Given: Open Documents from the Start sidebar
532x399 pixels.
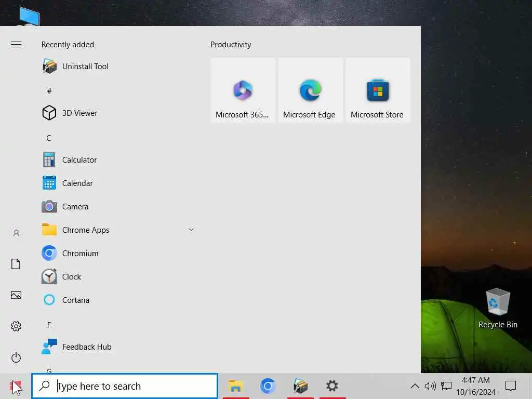Looking at the screenshot, I should point(16,264).
